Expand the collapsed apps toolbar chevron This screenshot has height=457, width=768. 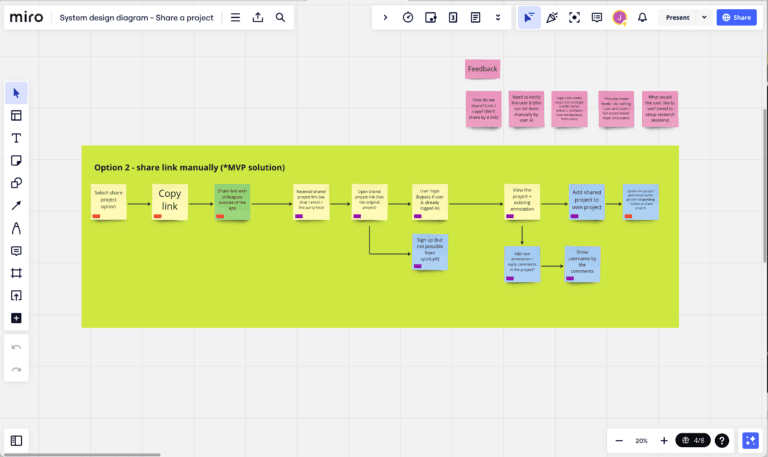385,17
